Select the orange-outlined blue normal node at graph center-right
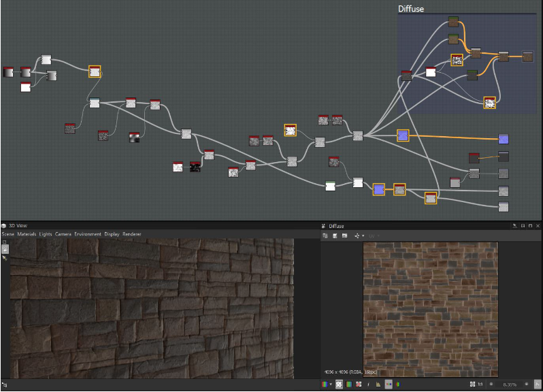The image size is (543, 392). [x=403, y=135]
